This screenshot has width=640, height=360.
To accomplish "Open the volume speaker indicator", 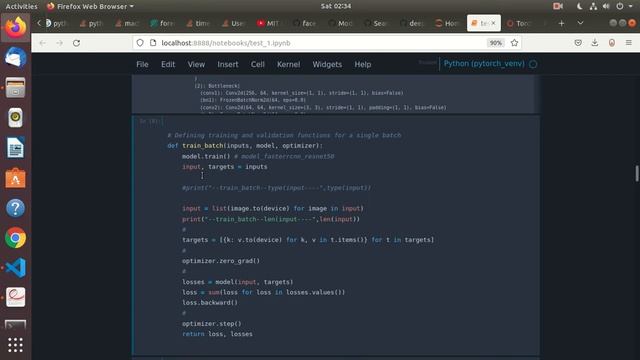I will pos(606,6).
